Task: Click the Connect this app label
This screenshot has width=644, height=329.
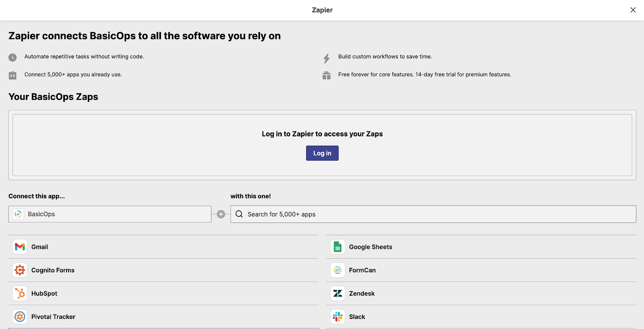Action: 37,196
